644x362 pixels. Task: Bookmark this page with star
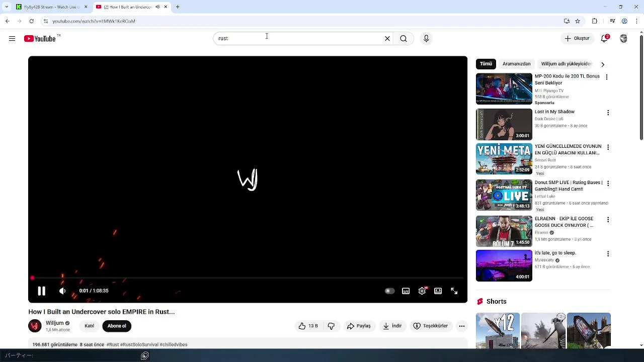(578, 21)
